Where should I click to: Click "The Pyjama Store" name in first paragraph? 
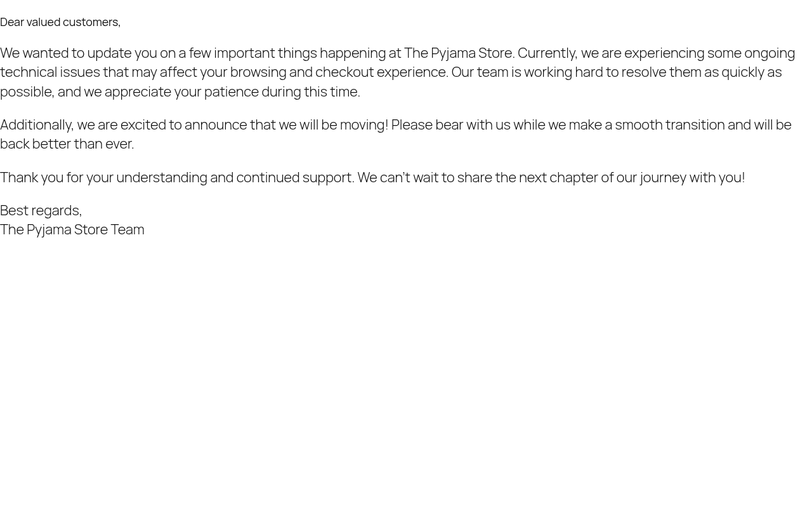click(x=458, y=53)
